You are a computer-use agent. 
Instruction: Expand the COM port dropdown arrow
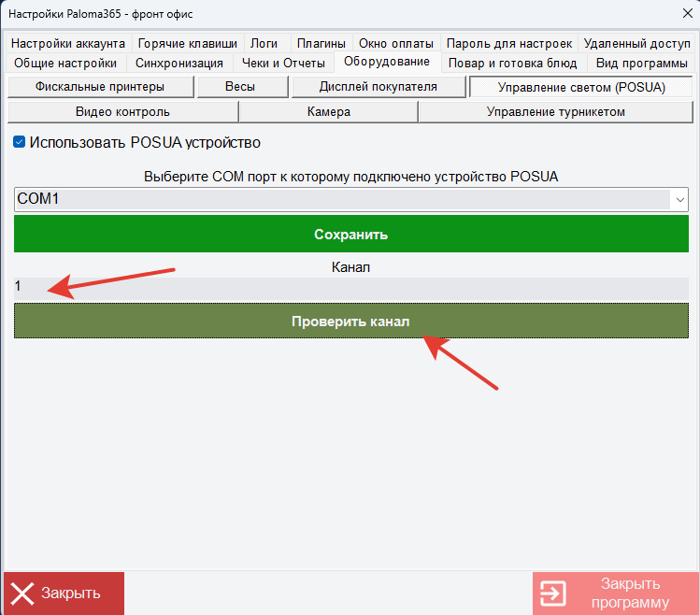coord(679,199)
